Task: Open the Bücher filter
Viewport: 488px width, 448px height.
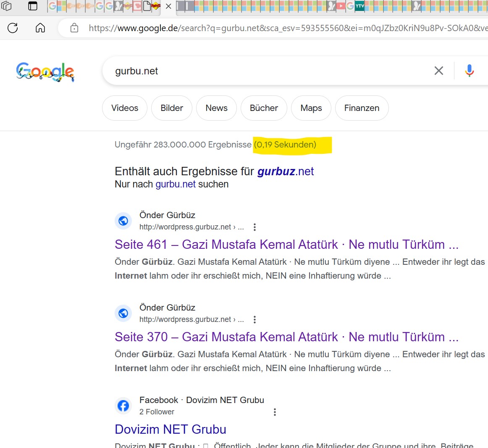Action: click(264, 108)
